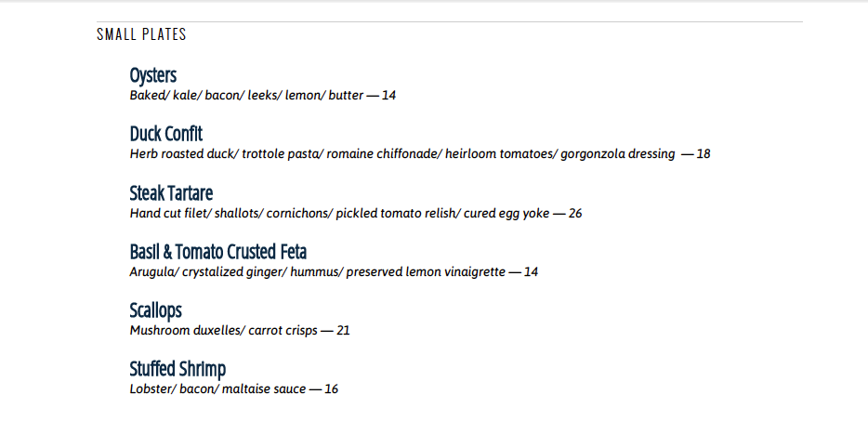Screen dimensions: 868x421
Task: Click the Oysters dish title
Action: point(153,75)
